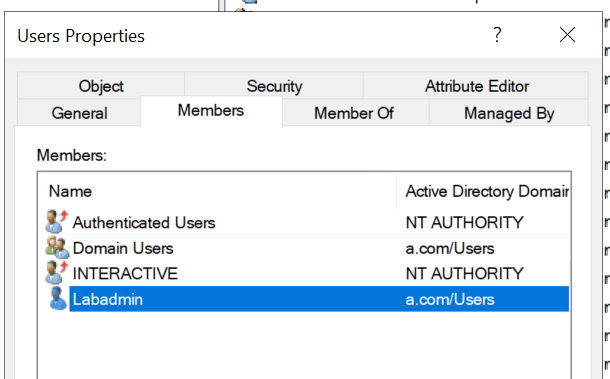
Task: Open the Member Of tab
Action: [354, 113]
